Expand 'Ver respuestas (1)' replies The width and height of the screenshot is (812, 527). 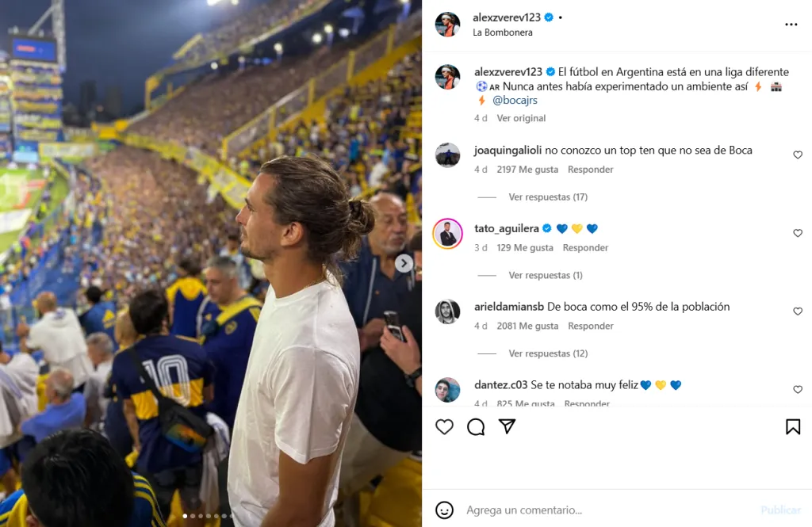546,276
